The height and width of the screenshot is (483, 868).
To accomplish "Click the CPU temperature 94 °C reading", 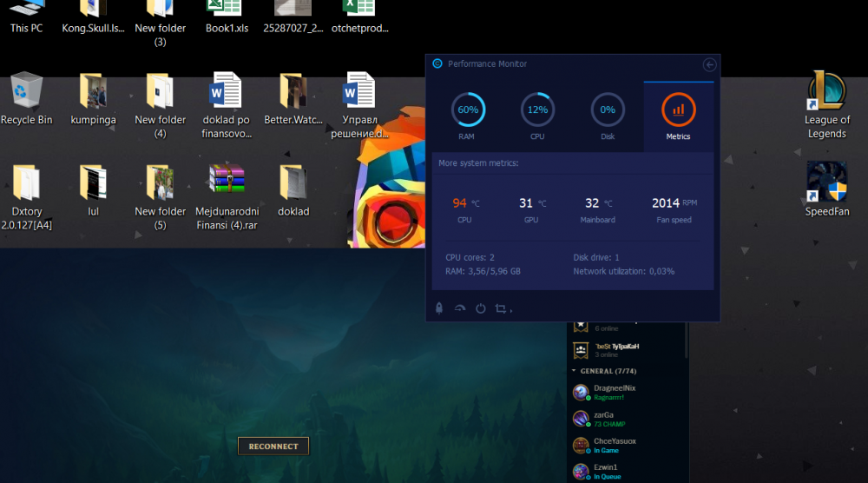I will [x=465, y=203].
